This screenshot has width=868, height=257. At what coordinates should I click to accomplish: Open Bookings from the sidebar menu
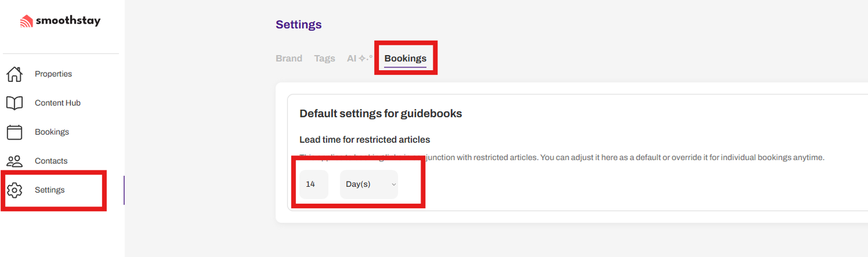51,132
